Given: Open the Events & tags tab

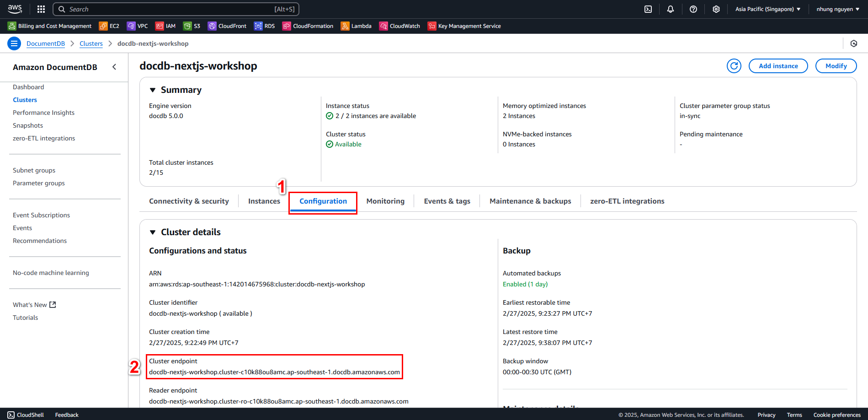Looking at the screenshot, I should [x=447, y=201].
